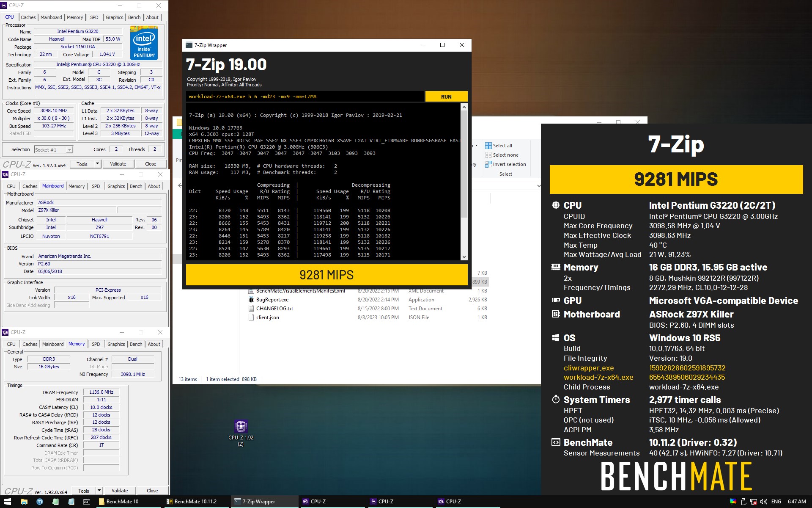
Task: Open the CPU-Z 1.92 (2) desktop shortcut icon
Action: pos(241,426)
